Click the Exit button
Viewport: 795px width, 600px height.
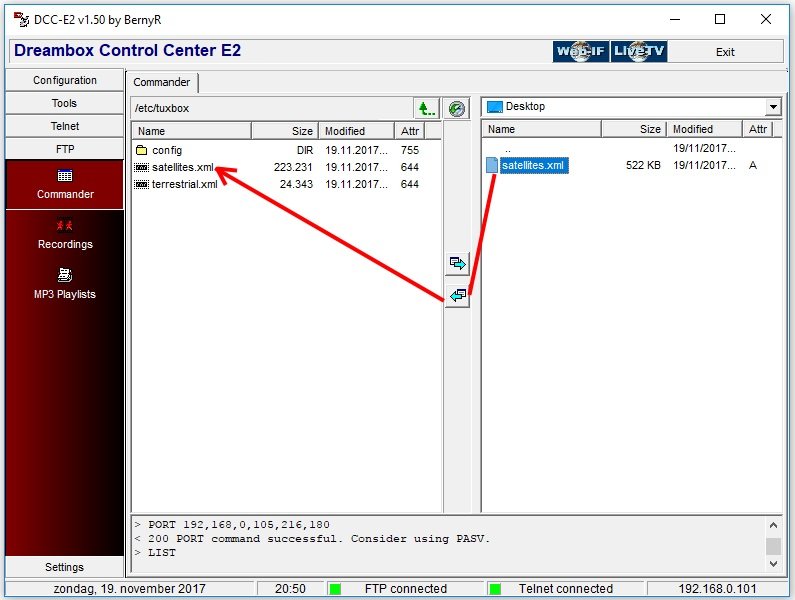tap(725, 52)
